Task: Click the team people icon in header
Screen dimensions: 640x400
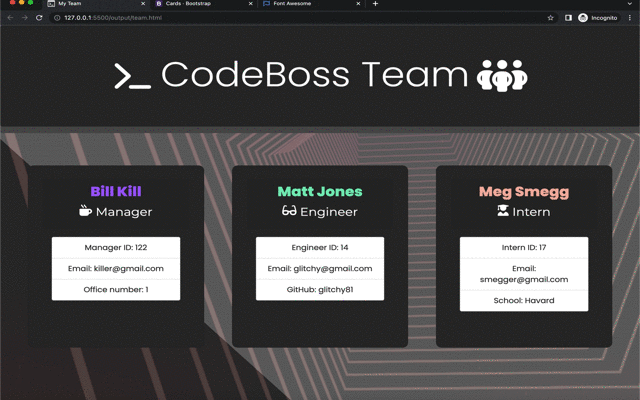Action: pyautogui.click(x=502, y=76)
